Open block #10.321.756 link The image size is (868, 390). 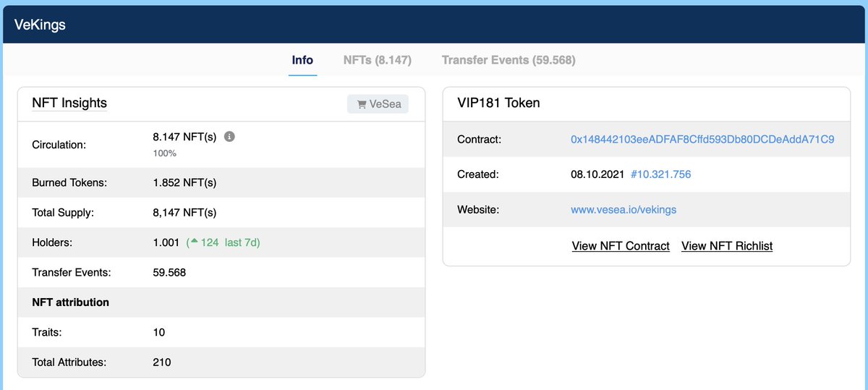pos(661,174)
